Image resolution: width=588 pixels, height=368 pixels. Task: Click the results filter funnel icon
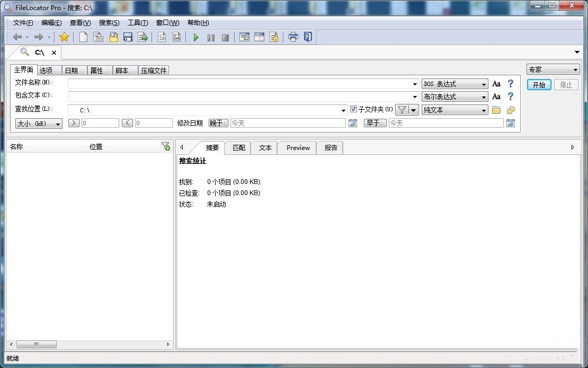click(165, 146)
